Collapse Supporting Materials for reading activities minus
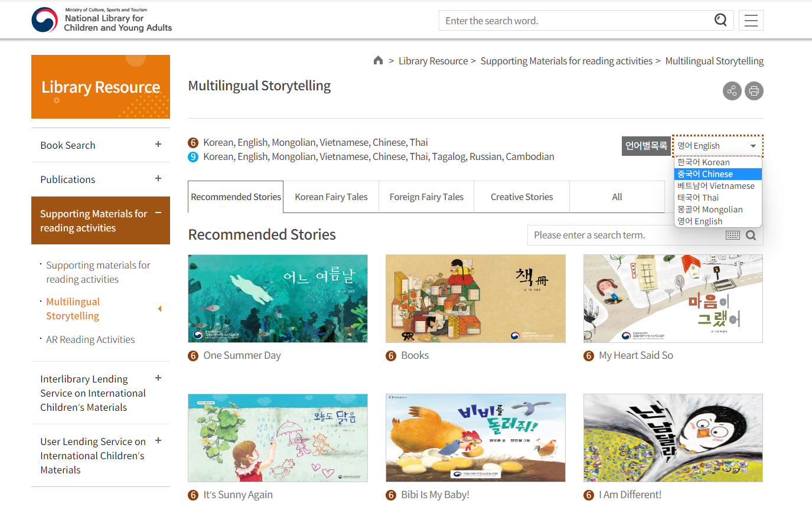812x520 pixels. click(158, 212)
